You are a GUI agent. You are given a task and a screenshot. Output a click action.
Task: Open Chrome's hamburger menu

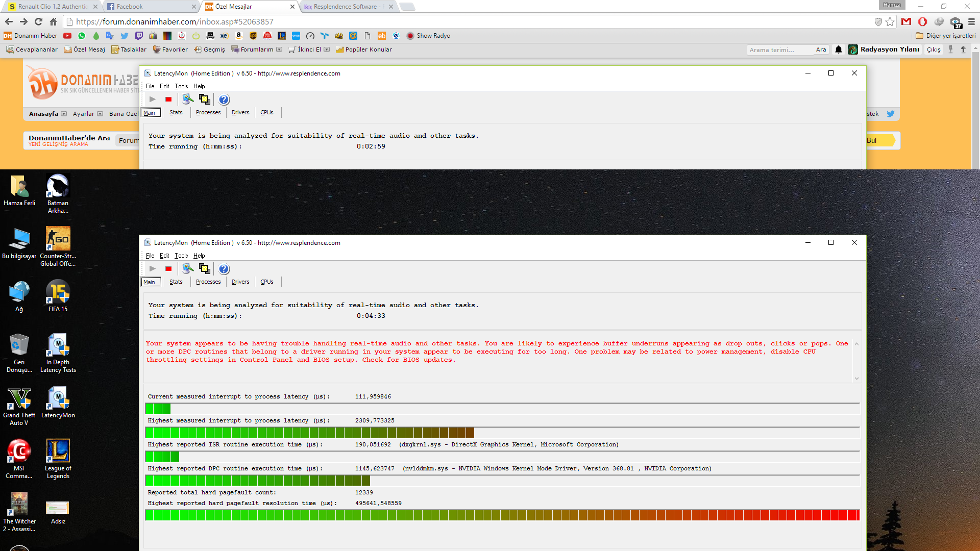point(971,21)
